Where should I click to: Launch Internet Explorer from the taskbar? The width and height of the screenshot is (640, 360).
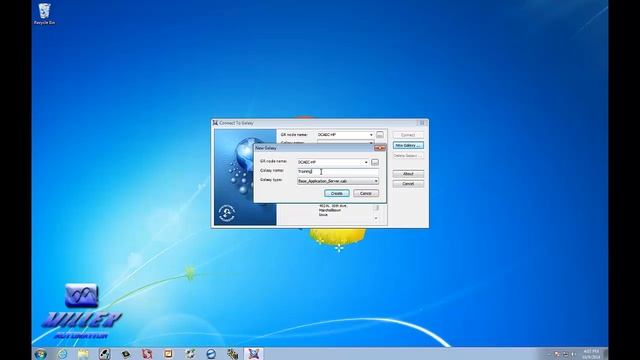pyautogui.click(x=62, y=354)
